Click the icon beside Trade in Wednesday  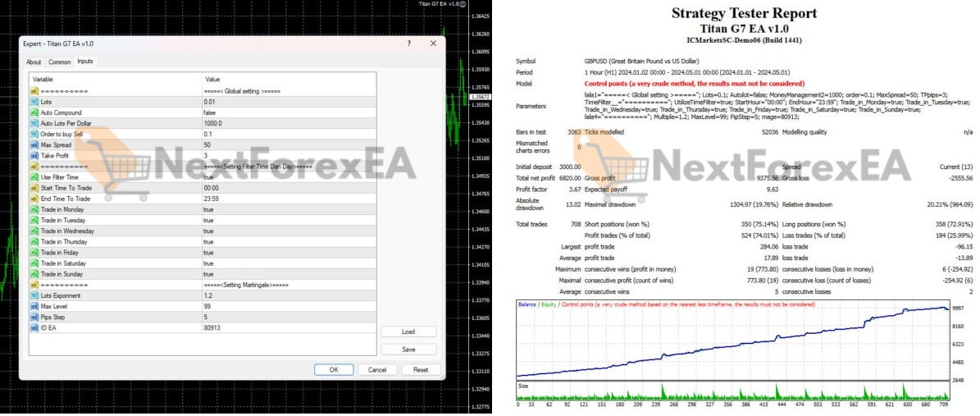tap(35, 231)
